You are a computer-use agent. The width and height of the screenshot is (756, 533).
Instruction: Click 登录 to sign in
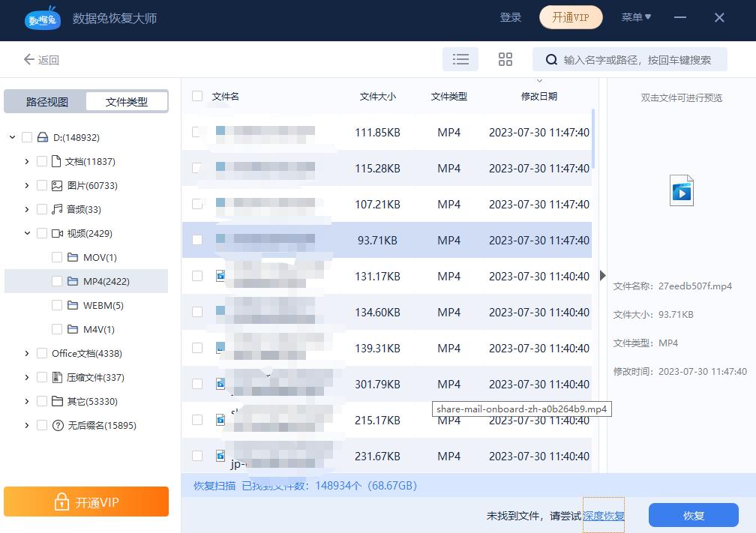point(511,16)
